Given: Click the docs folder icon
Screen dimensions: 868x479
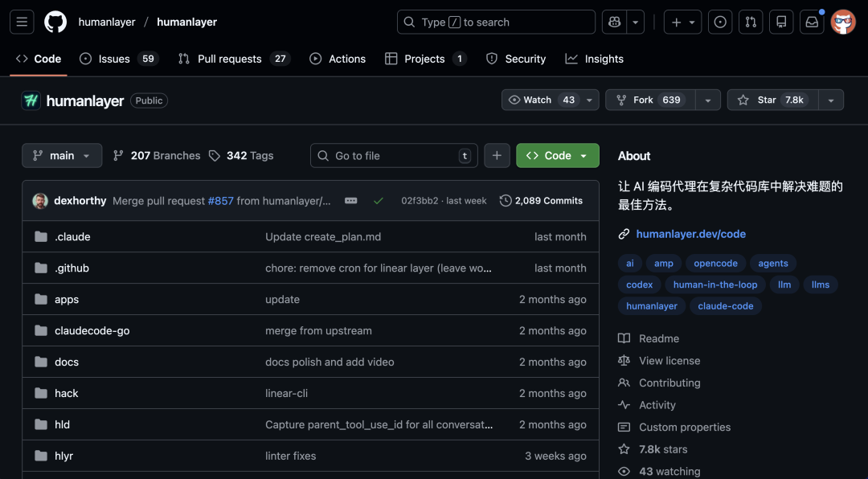Looking at the screenshot, I should pyautogui.click(x=41, y=362).
